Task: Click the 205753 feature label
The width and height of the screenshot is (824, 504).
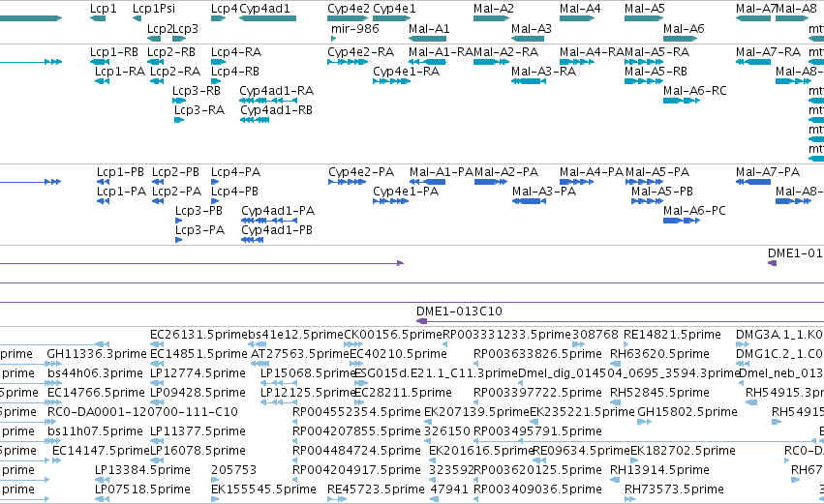Action: point(234,470)
